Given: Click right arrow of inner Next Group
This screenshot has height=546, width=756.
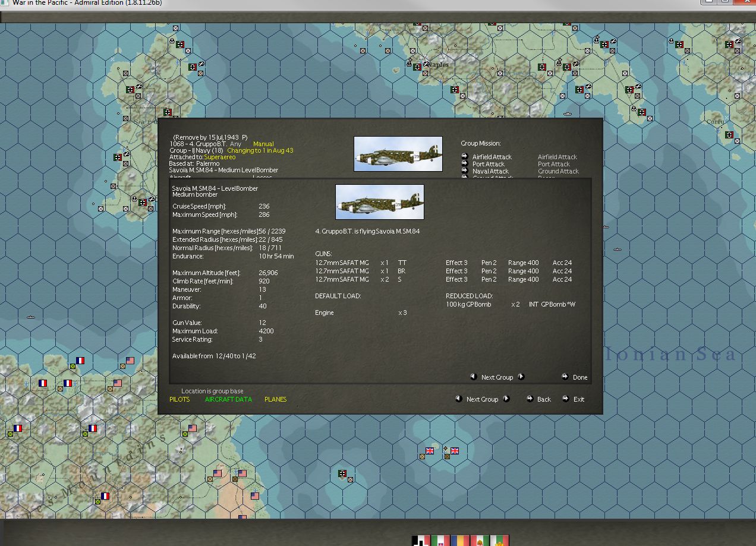Looking at the screenshot, I should (x=521, y=377).
